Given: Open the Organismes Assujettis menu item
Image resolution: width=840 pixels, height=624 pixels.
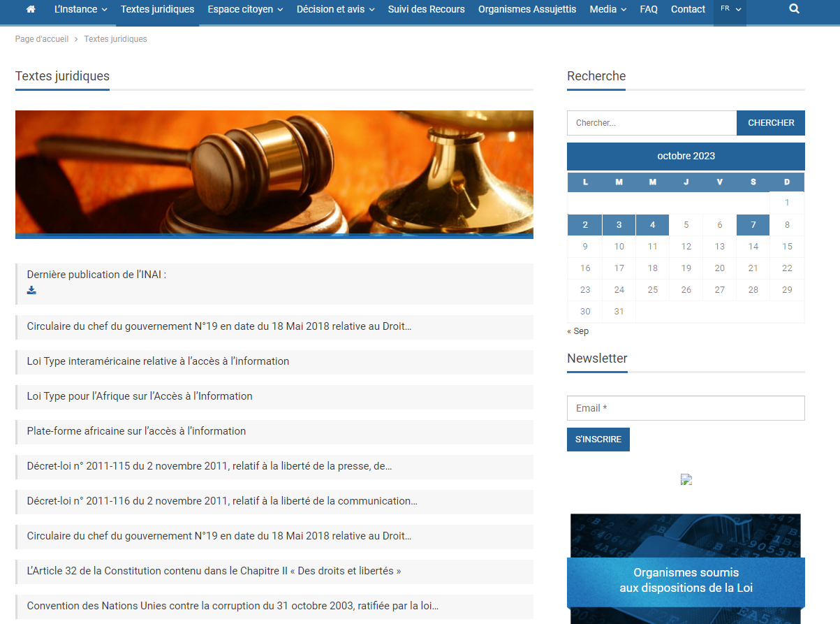Looking at the screenshot, I should coord(527,10).
